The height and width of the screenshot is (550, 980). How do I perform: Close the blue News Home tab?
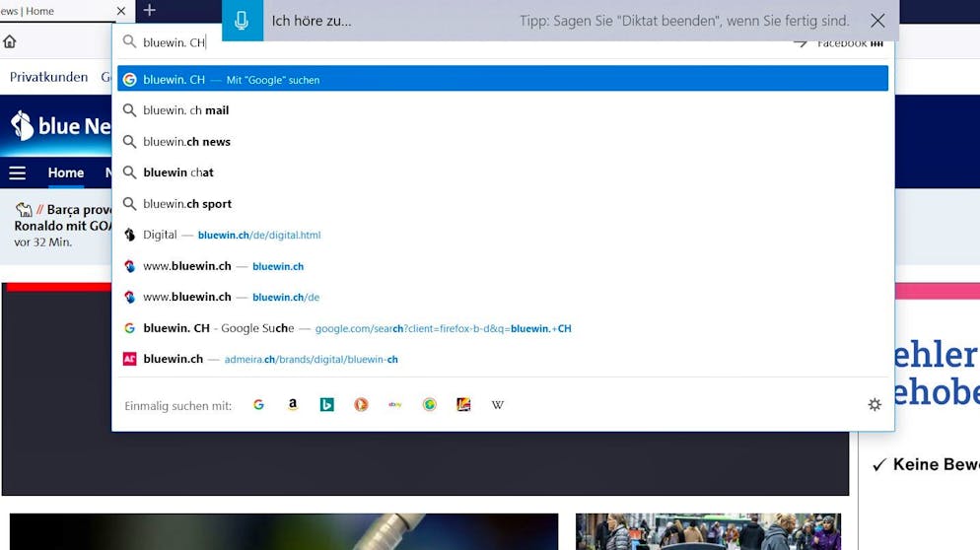coord(121,11)
